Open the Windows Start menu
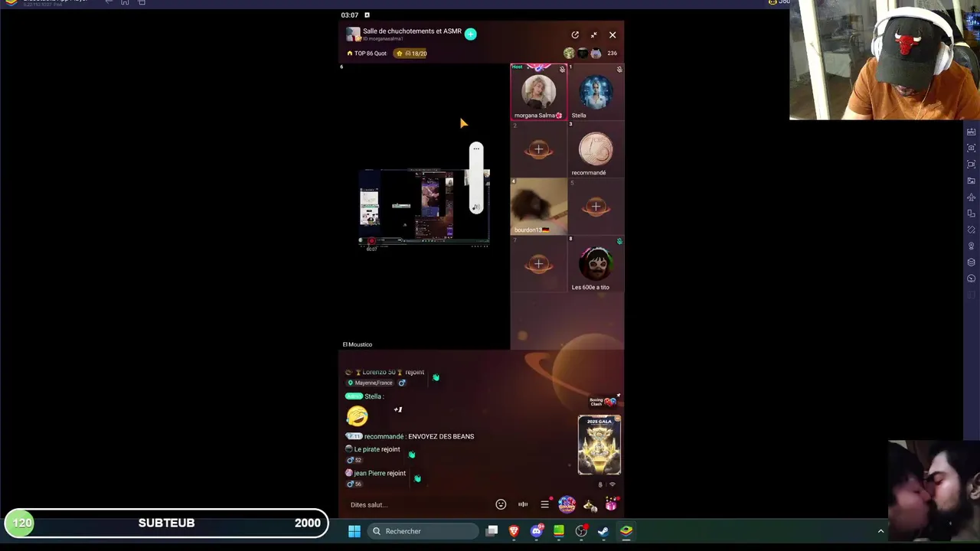Image resolution: width=980 pixels, height=551 pixels. coord(354,531)
